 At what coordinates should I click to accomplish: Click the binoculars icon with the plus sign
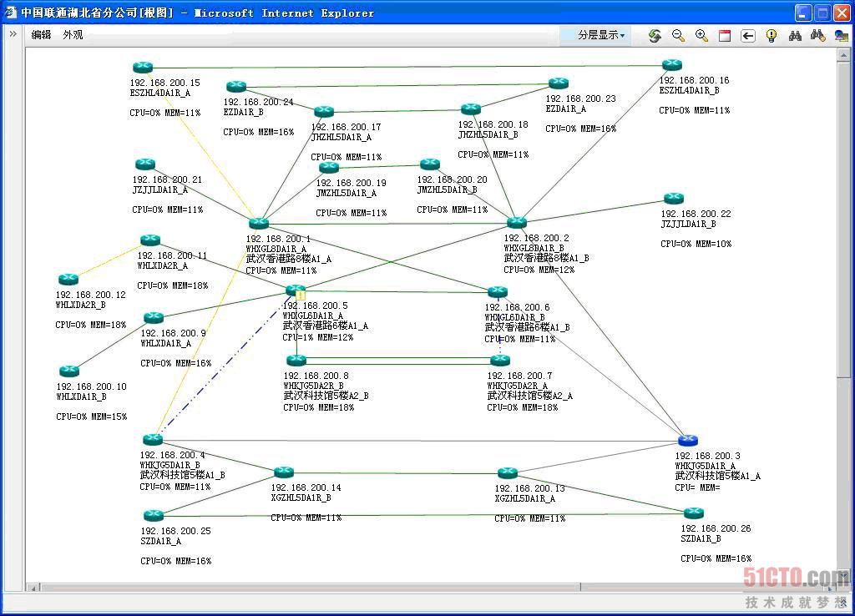[x=818, y=36]
